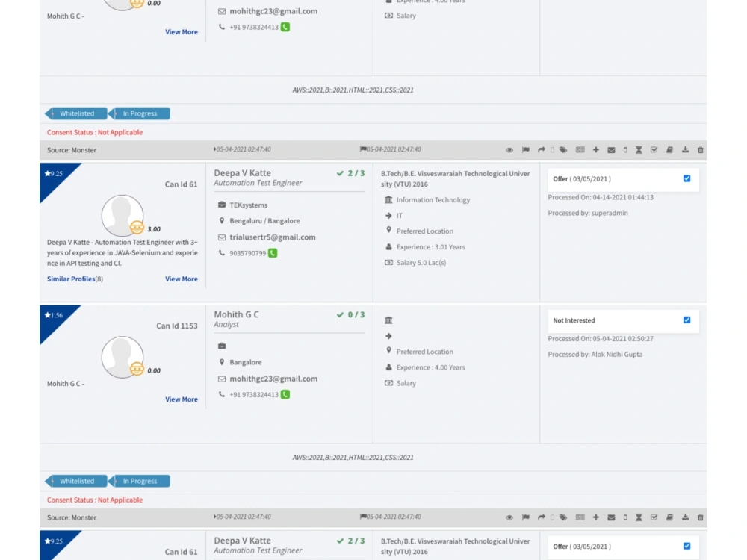Click Experience : 3.01 Years text
Image resolution: width=747 pixels, height=560 pixels.
(x=431, y=247)
